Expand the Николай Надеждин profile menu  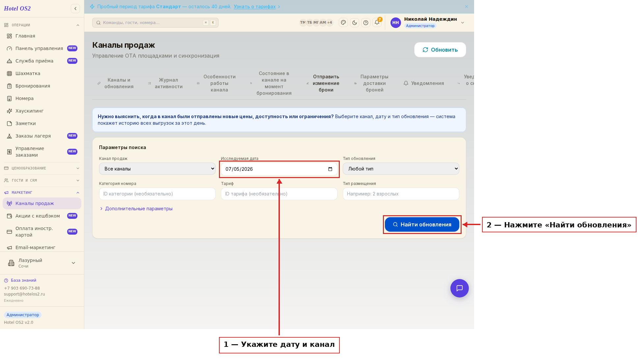(x=463, y=23)
